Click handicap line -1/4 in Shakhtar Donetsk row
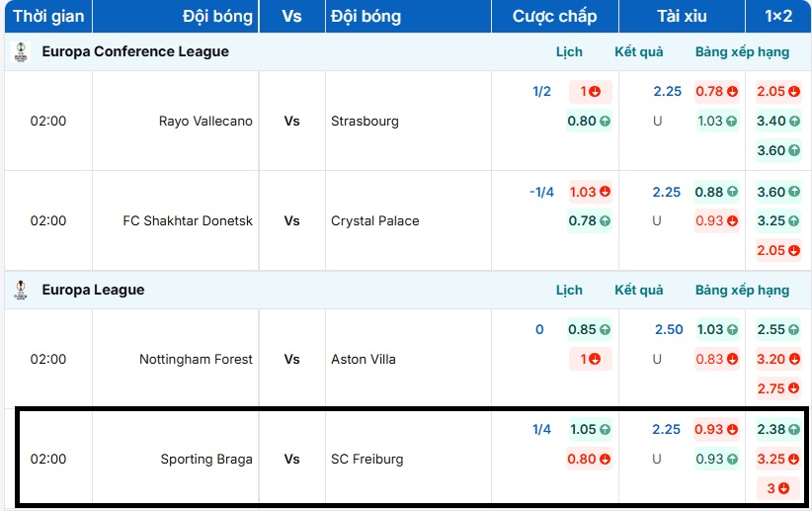 pyautogui.click(x=541, y=193)
